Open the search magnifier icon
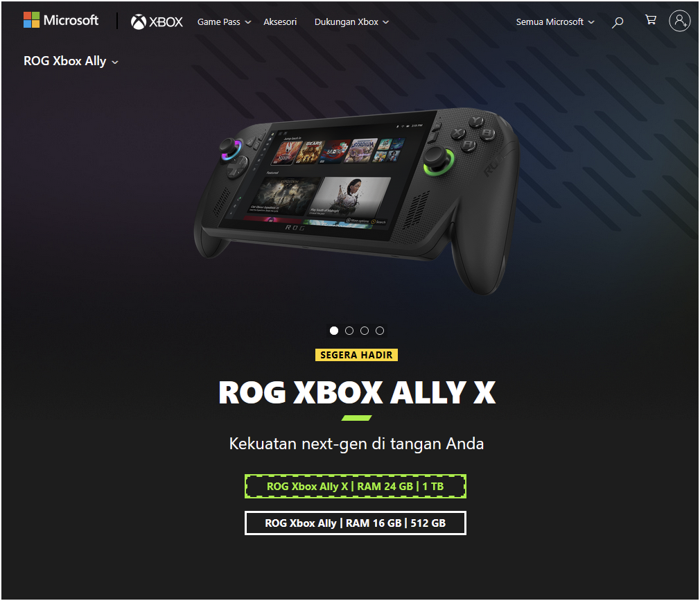 (618, 22)
